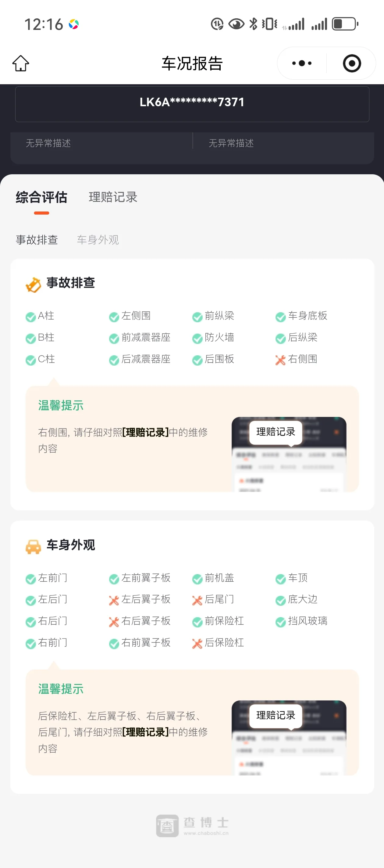Tap the repair icon beside 左后翼子板
This screenshot has width=384, height=868.
tap(114, 600)
